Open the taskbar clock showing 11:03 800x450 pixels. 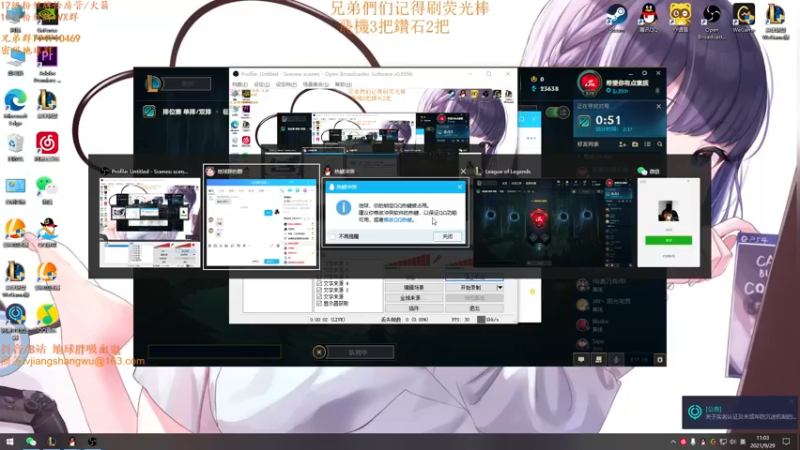pyautogui.click(x=762, y=441)
